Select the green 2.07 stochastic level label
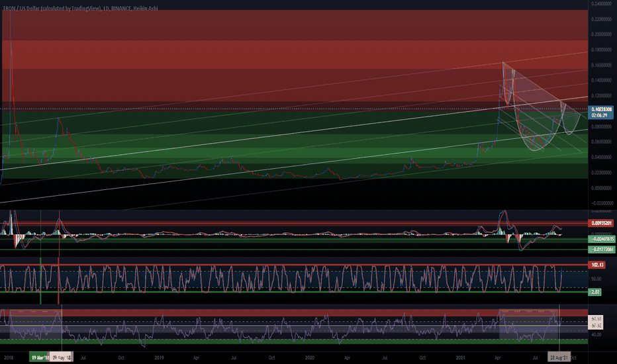 coord(595,292)
